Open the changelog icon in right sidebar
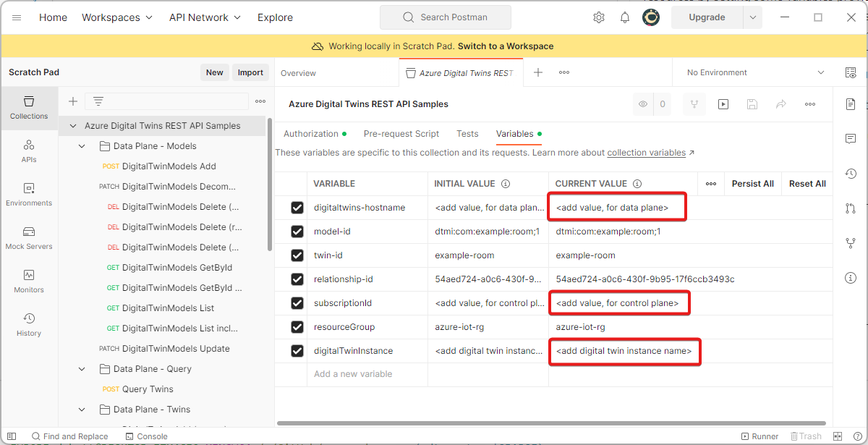This screenshot has height=445, width=868. [851, 174]
